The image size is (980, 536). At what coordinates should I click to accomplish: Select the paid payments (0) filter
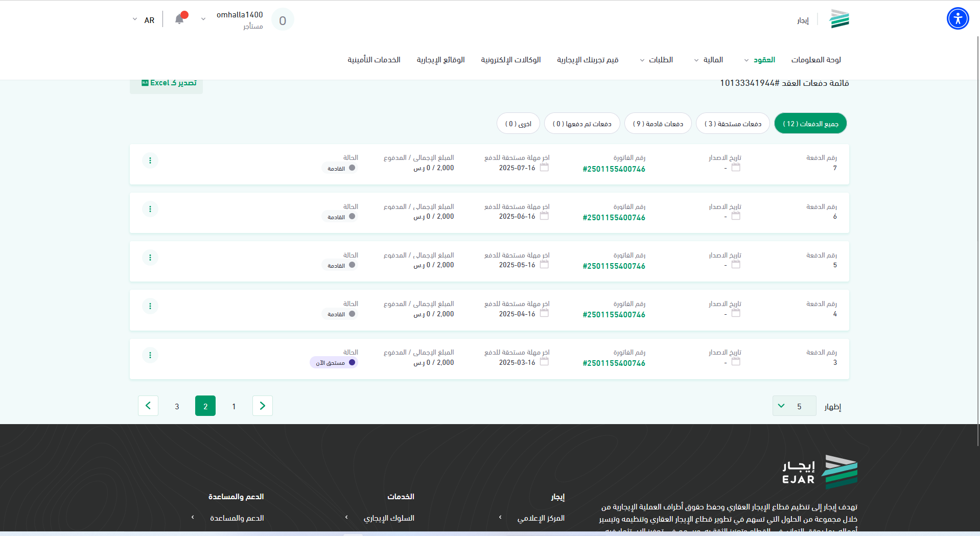coord(581,124)
